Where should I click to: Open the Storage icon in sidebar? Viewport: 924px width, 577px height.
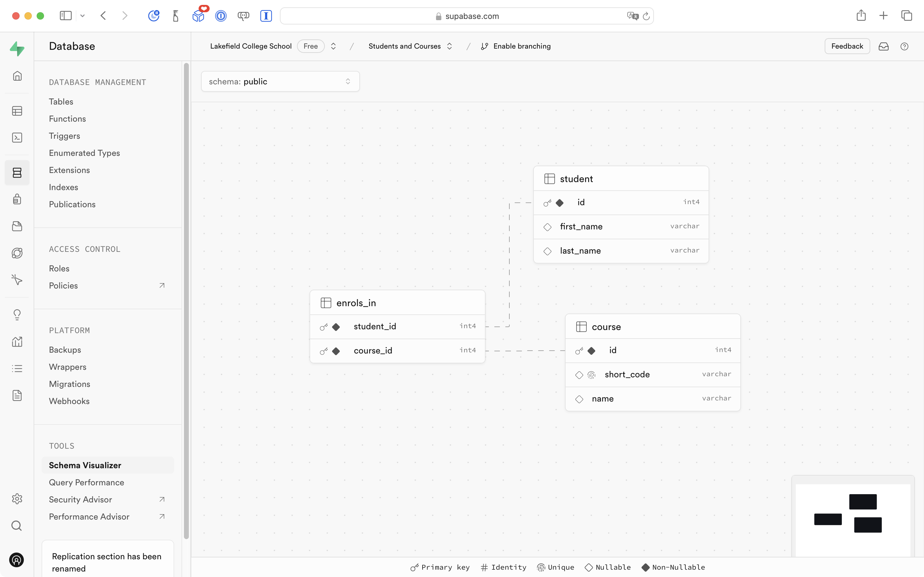17,226
